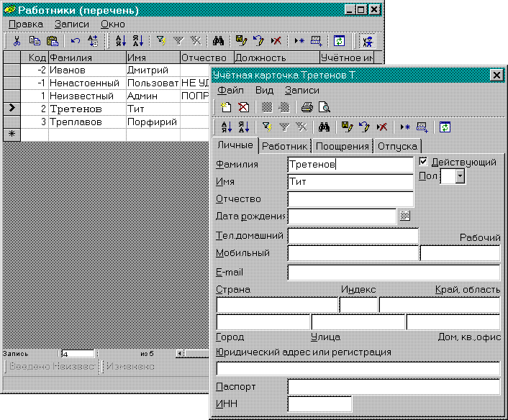Click the new record icon in card toolbar

(x=226, y=107)
